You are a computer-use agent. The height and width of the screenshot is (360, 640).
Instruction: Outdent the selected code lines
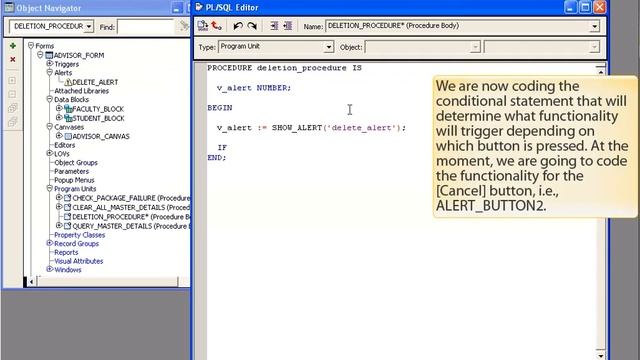(288, 26)
